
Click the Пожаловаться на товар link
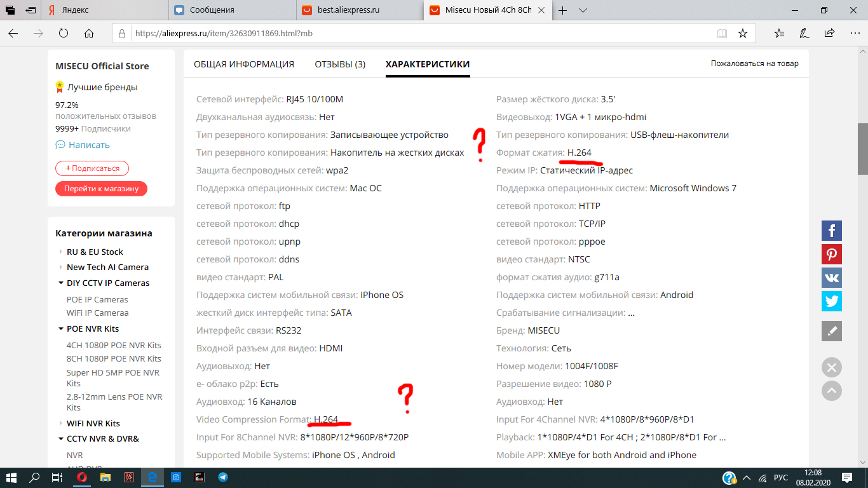coord(754,64)
